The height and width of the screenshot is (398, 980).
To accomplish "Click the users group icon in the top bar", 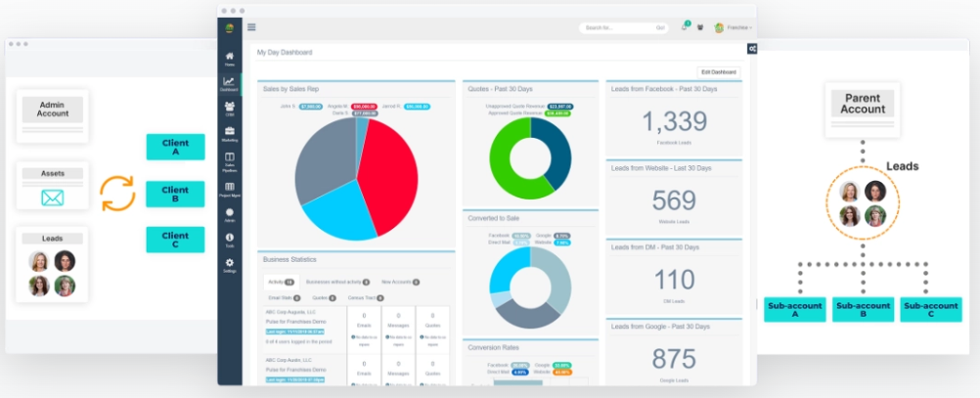I will [x=700, y=27].
